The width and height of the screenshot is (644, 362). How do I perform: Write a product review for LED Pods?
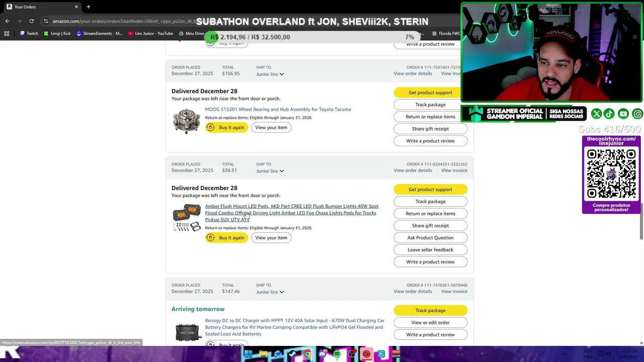coord(430,262)
